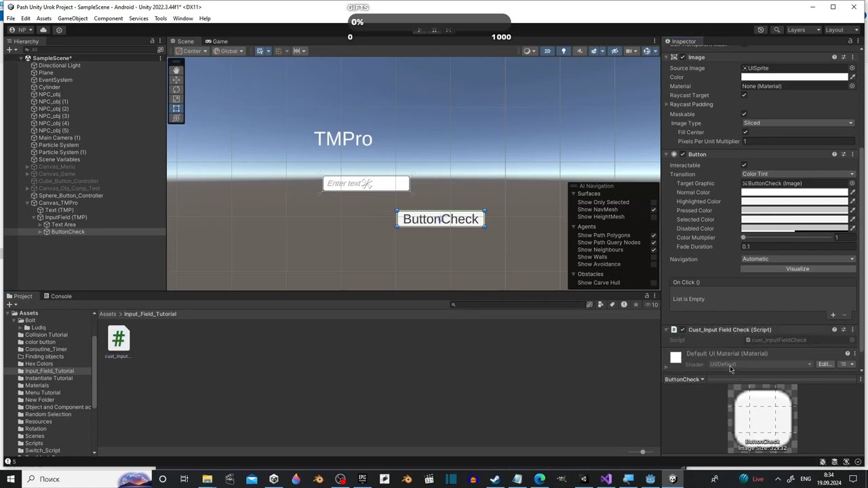Image resolution: width=868 pixels, height=488 pixels.
Task: Toggle Interactable checkbox
Action: 744,165
